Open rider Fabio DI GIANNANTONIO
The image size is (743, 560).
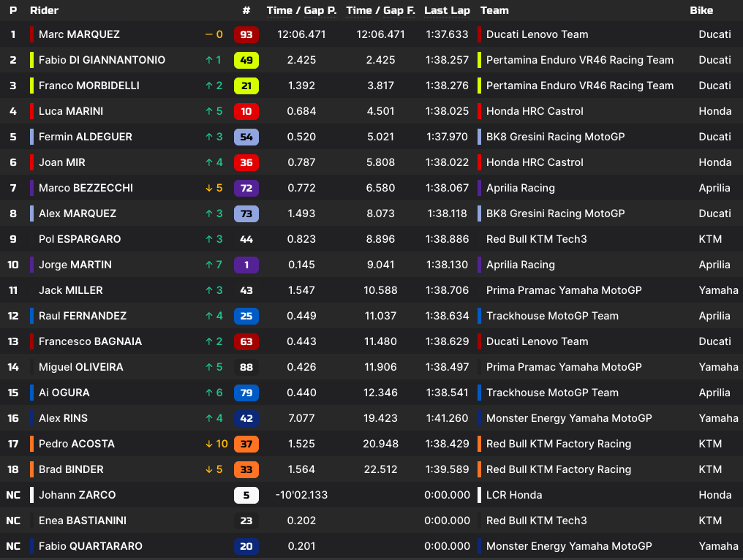coord(102,60)
